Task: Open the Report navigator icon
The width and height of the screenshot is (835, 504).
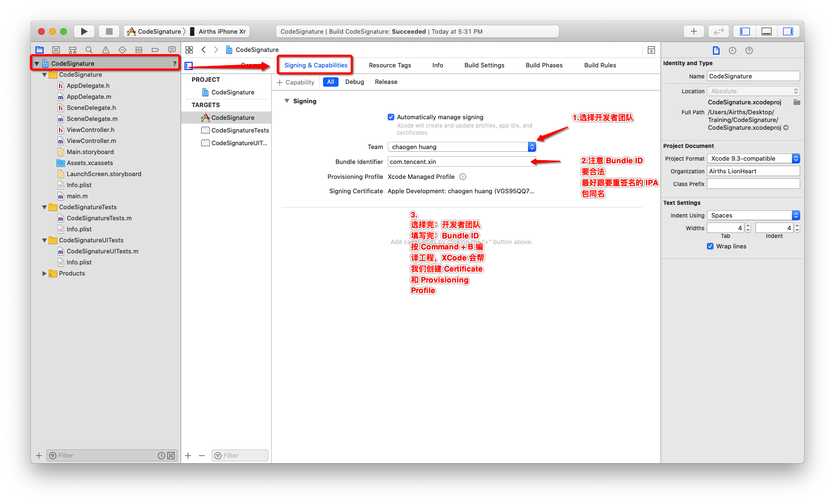Action: point(172,50)
